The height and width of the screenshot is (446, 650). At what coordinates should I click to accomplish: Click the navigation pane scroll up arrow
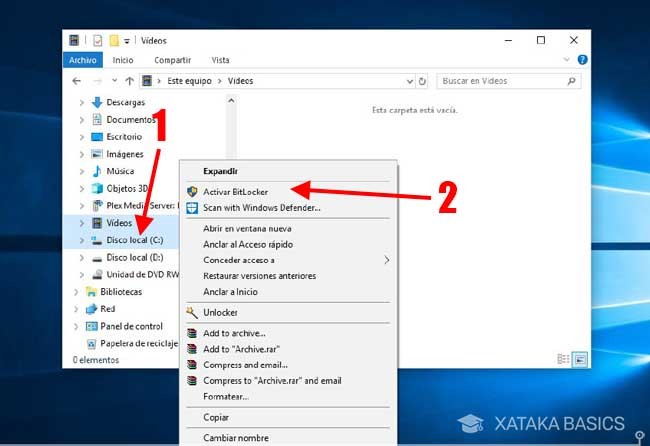(231, 101)
